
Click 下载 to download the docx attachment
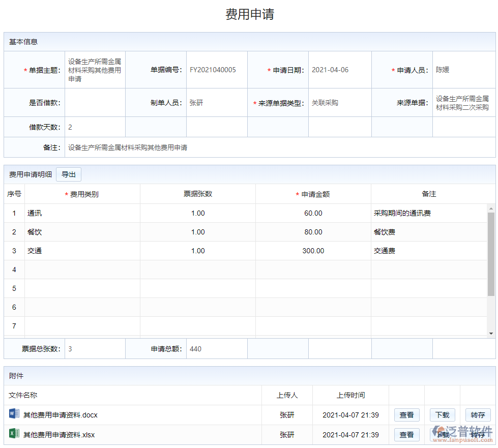coord(442,415)
